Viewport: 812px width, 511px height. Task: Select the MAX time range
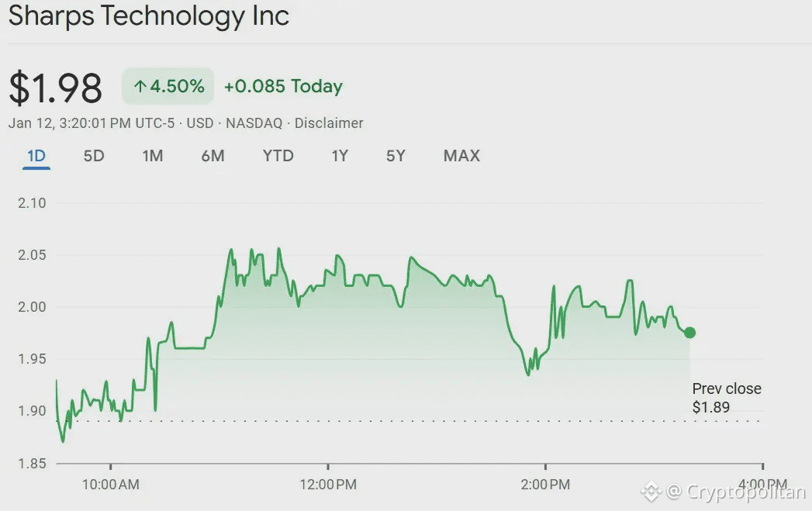coord(461,156)
